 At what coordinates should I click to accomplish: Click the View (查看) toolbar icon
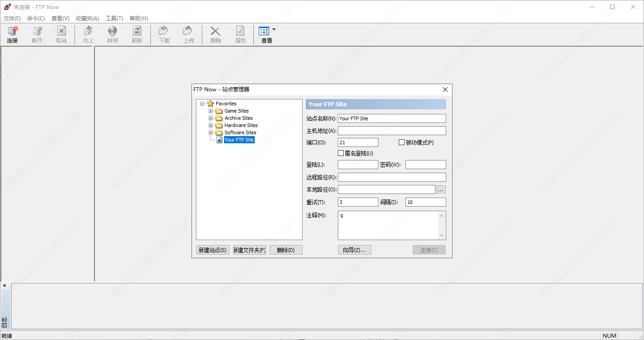(264, 31)
